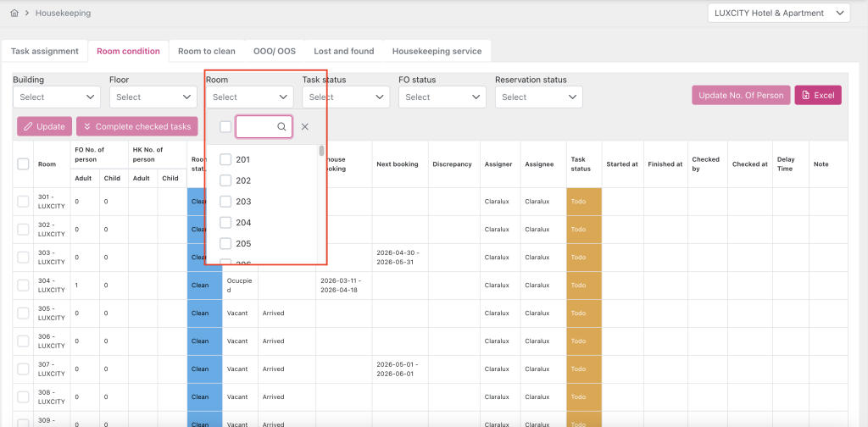Click the pencil Update button
The image size is (868, 427).
[x=44, y=126]
